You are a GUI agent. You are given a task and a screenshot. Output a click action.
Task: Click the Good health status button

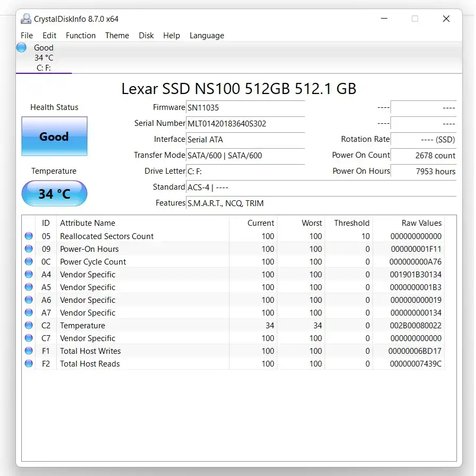[54, 137]
